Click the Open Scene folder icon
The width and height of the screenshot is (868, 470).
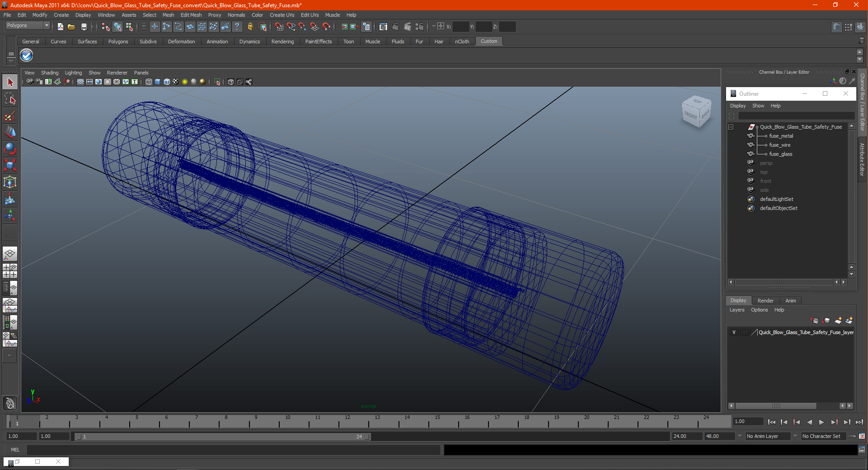tap(71, 27)
